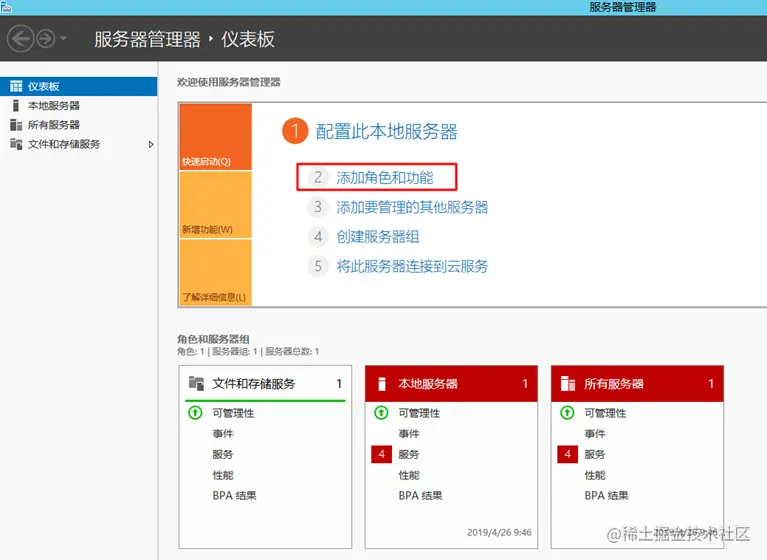The width and height of the screenshot is (767, 560).
Task: Click the 服务器管理器 breadcrumb title
Action: tap(147, 39)
